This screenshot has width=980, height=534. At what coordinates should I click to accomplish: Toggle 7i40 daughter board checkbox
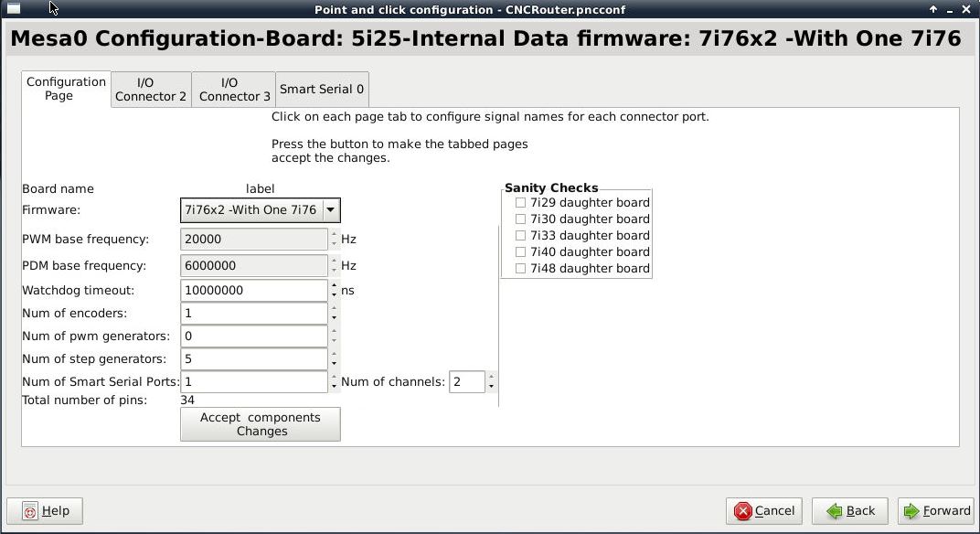tap(520, 252)
